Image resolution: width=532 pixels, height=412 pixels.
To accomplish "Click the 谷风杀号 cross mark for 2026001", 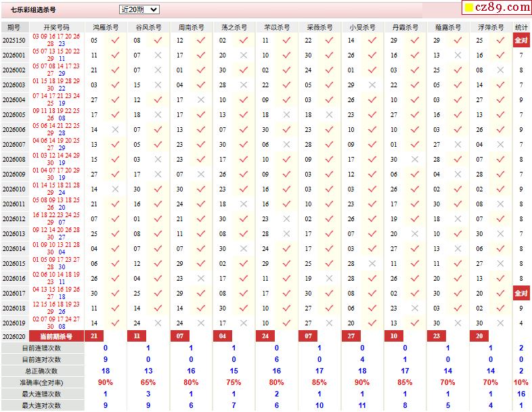I will 158,55.
